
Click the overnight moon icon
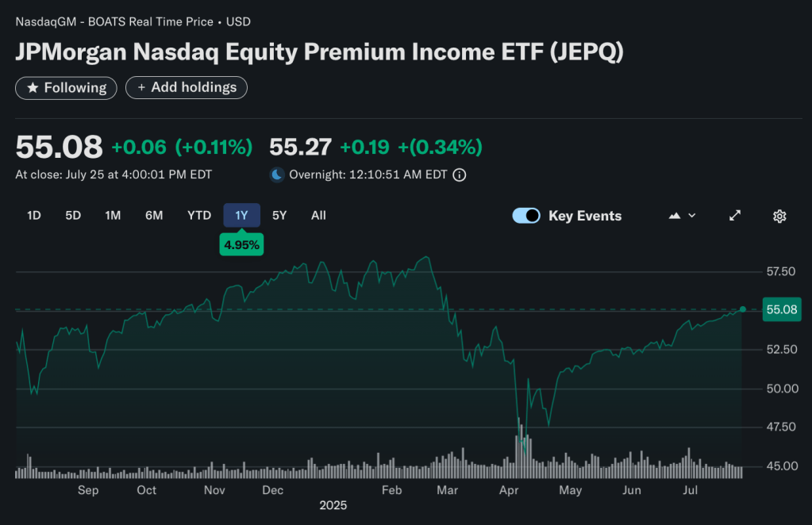pos(277,174)
